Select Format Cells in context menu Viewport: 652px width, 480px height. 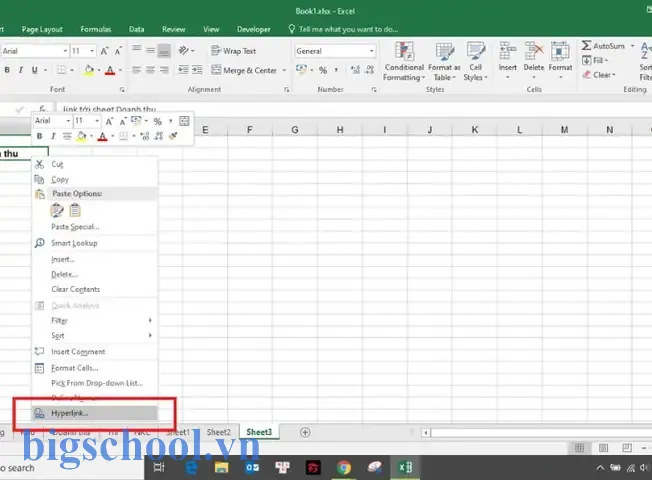(x=95, y=368)
